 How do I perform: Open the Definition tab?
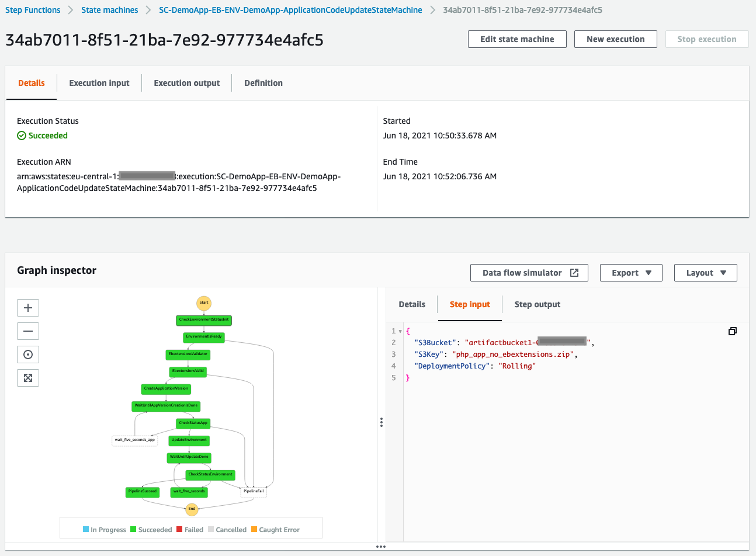263,83
